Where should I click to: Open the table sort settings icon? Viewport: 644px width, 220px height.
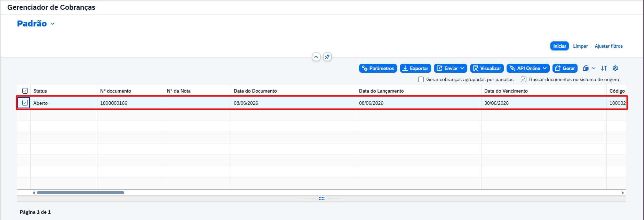click(x=604, y=68)
